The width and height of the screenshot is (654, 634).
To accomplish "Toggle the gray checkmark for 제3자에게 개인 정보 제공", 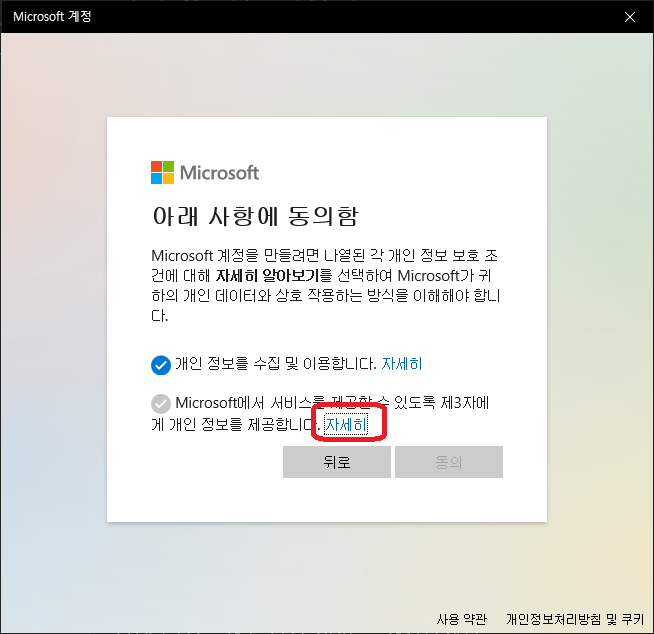I will (161, 403).
